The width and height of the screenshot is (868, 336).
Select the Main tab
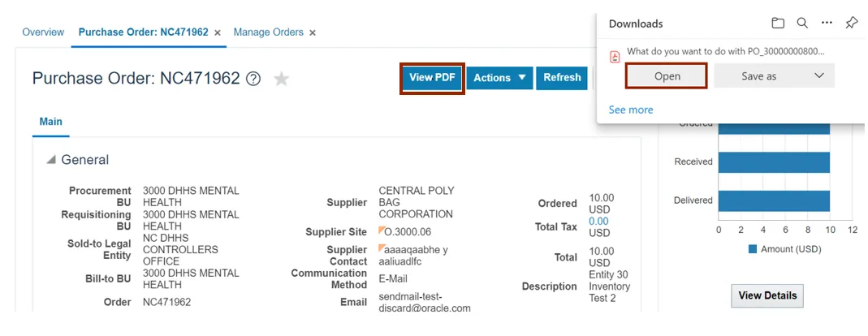point(50,122)
